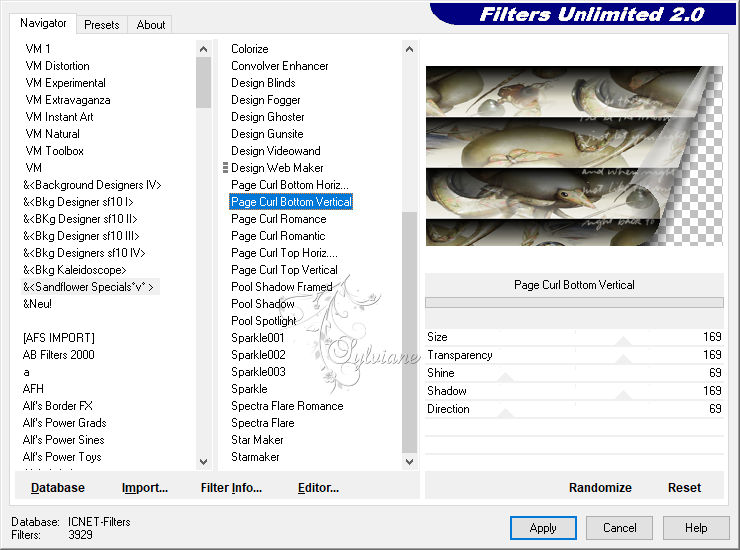The height and width of the screenshot is (550, 740).
Task: Open the About tab
Action: [151, 25]
